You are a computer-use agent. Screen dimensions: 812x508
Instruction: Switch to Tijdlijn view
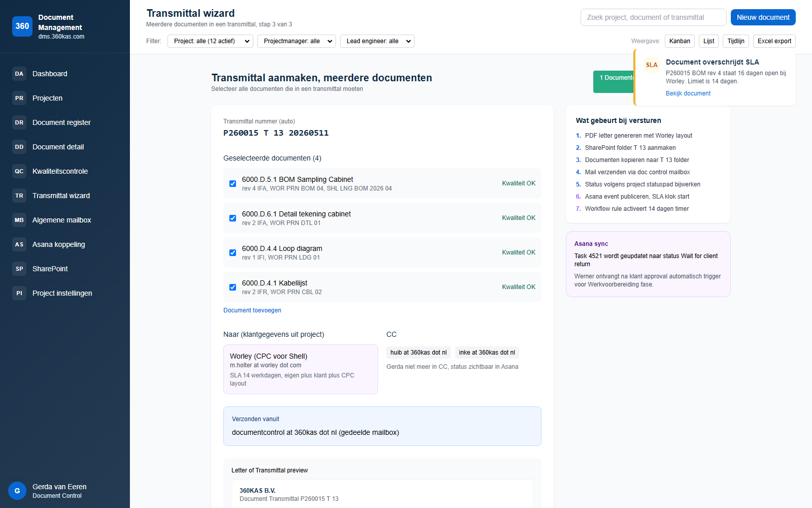click(x=736, y=41)
